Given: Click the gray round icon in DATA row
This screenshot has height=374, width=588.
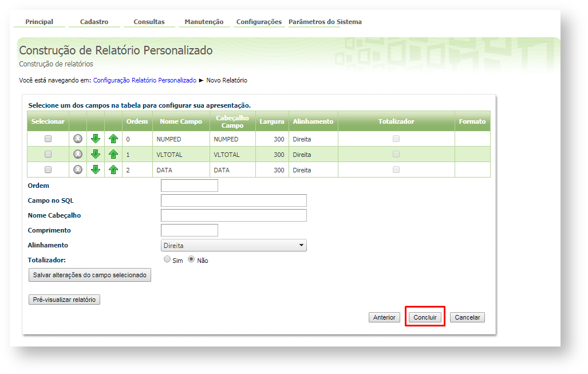Looking at the screenshot, I should tap(78, 170).
